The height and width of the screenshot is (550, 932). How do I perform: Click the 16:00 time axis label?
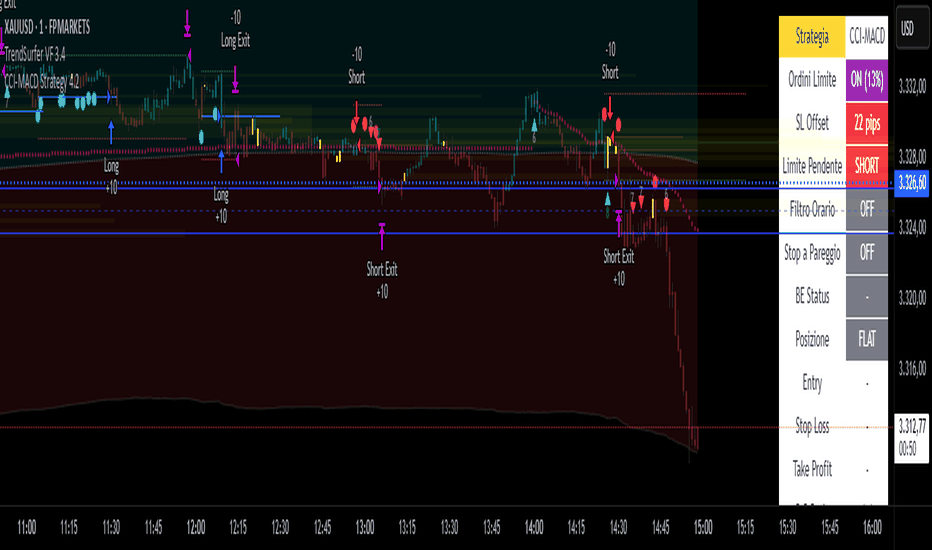(872, 527)
